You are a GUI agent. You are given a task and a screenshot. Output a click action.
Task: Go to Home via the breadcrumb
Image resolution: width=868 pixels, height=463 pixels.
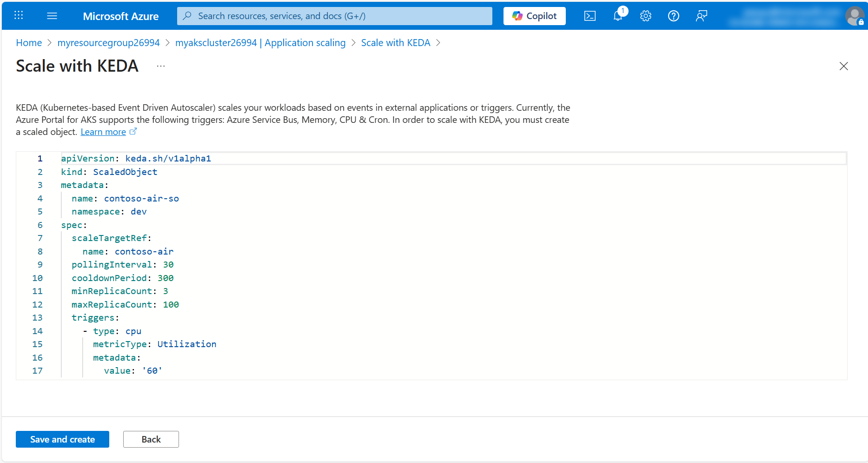(x=28, y=42)
